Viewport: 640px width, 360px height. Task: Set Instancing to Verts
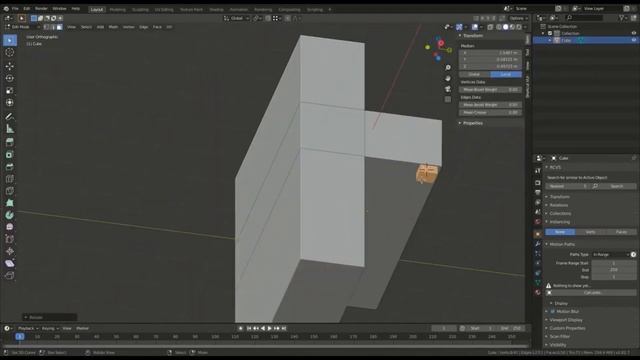pos(590,232)
